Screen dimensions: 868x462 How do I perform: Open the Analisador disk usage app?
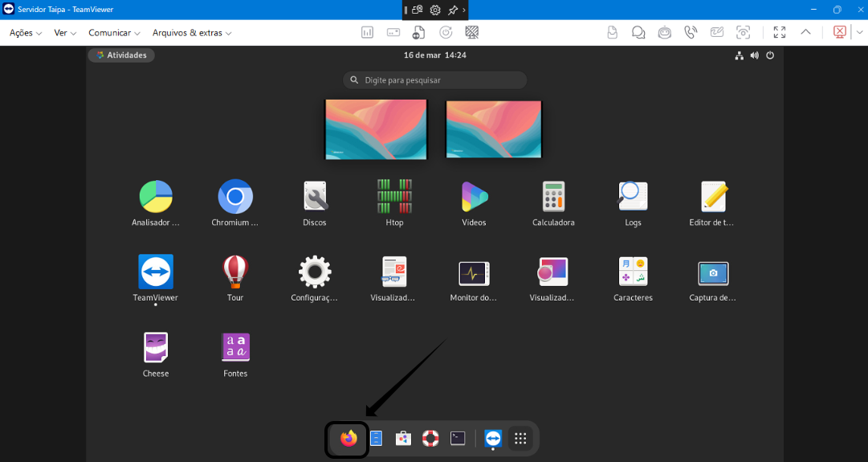click(x=156, y=197)
